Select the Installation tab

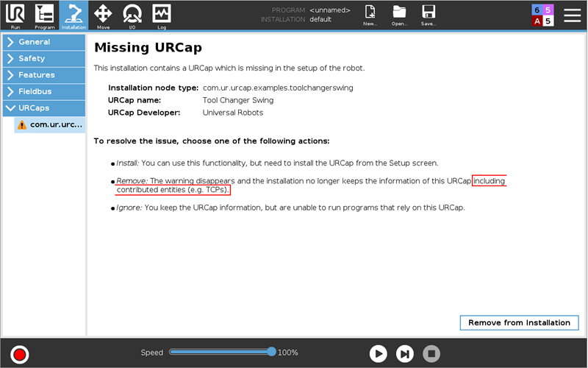click(73, 15)
